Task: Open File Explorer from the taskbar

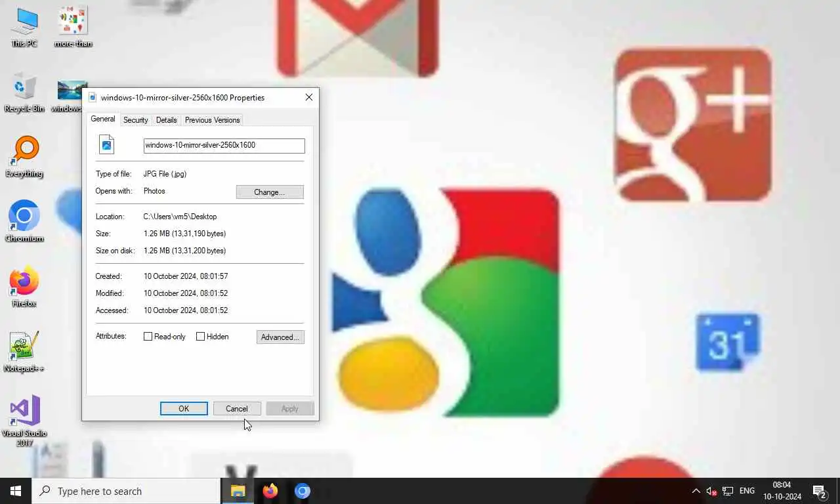Action: pos(238,491)
